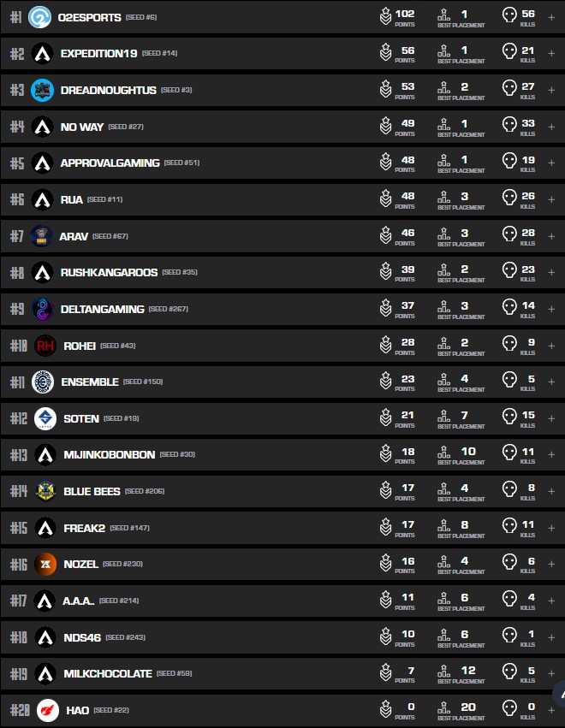Click the DELTANGAMING team logo
The height and width of the screenshot is (728, 565).
pyautogui.click(x=43, y=309)
